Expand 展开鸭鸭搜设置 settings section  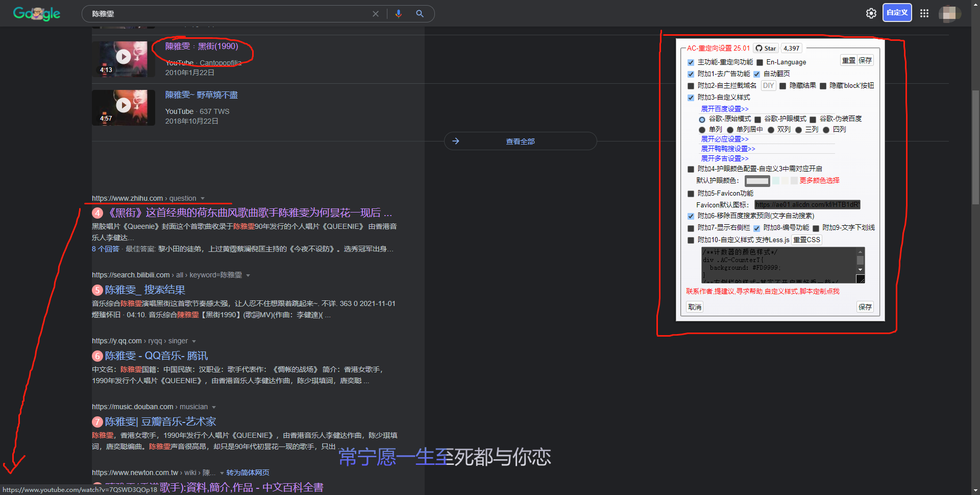coord(728,149)
